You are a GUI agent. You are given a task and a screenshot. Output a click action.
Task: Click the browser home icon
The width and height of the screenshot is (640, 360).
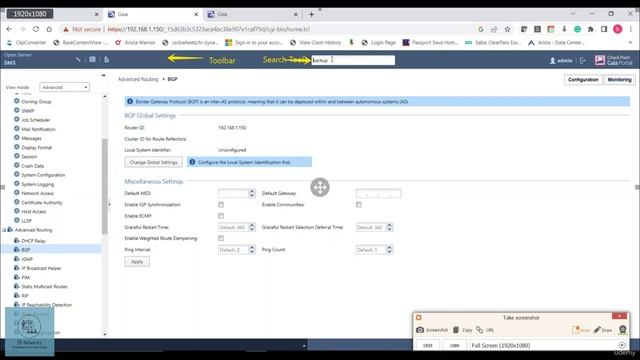click(x=49, y=29)
